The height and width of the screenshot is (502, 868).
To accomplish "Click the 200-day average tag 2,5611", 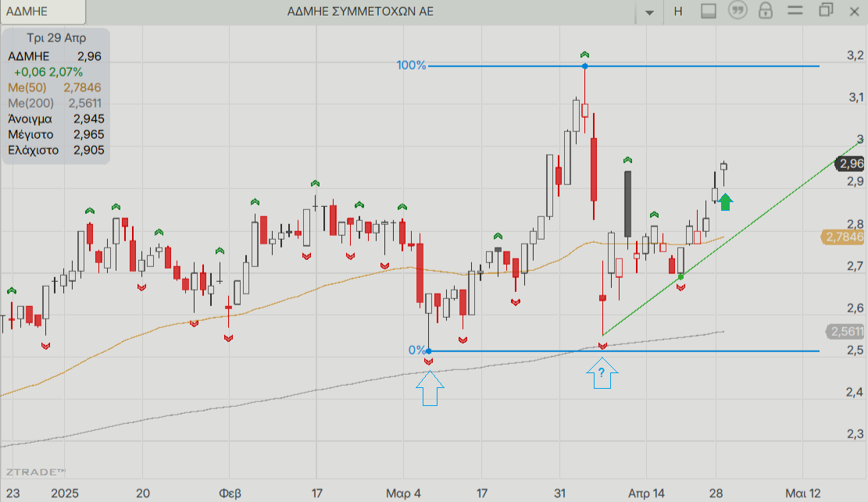I will click(x=845, y=332).
